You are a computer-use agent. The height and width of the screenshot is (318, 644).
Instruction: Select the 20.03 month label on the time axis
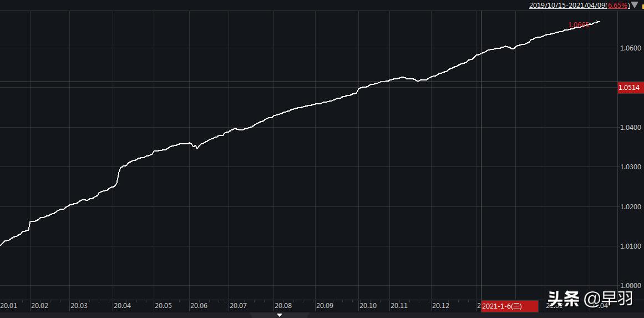coord(79,306)
